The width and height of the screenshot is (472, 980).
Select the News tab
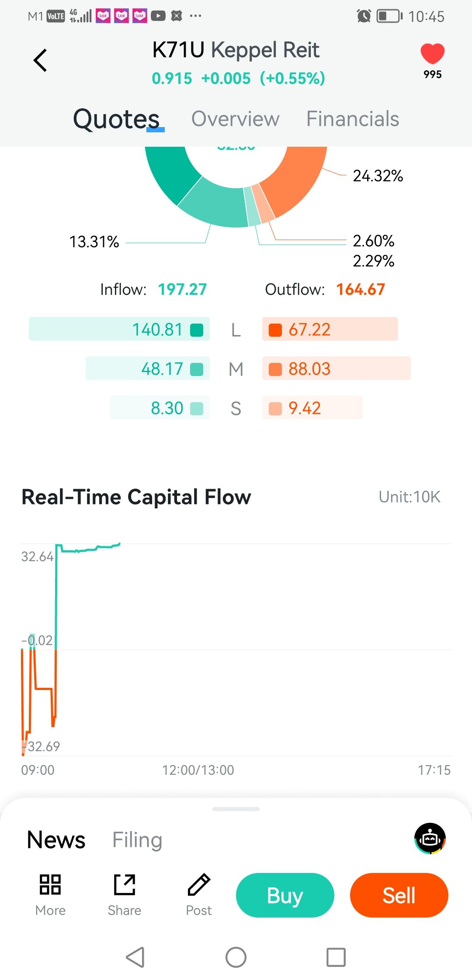coord(56,840)
